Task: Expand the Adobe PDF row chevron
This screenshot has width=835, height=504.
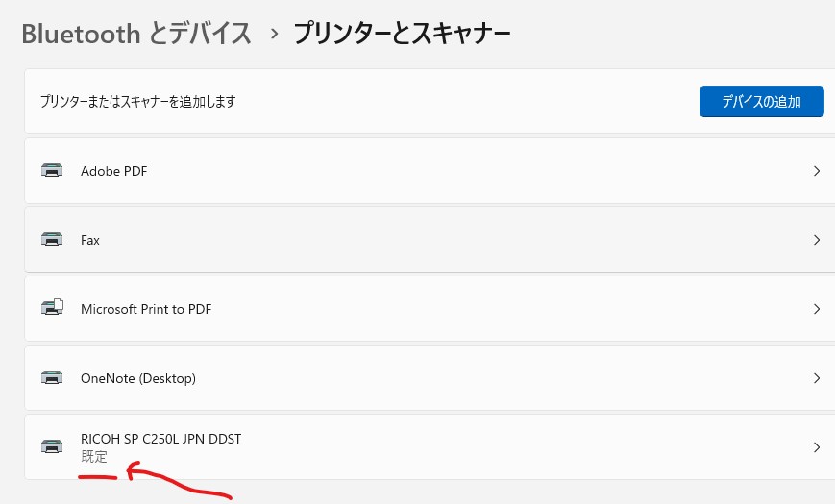Action: click(817, 171)
